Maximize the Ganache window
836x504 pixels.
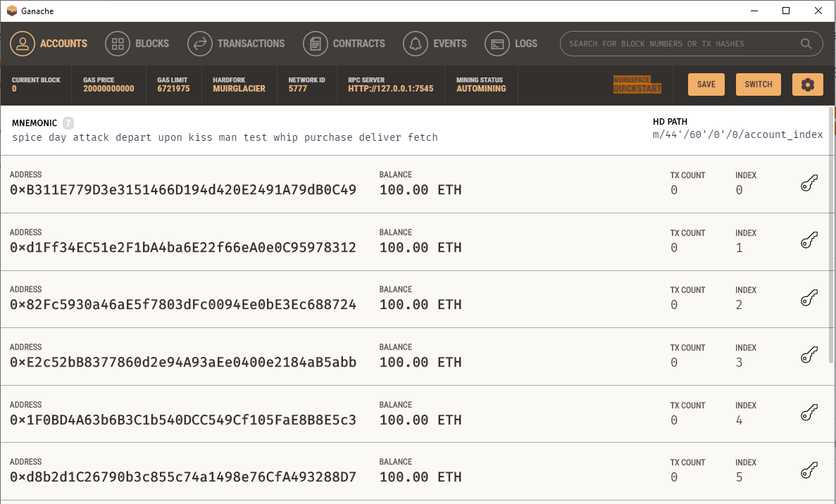pyautogui.click(x=786, y=11)
